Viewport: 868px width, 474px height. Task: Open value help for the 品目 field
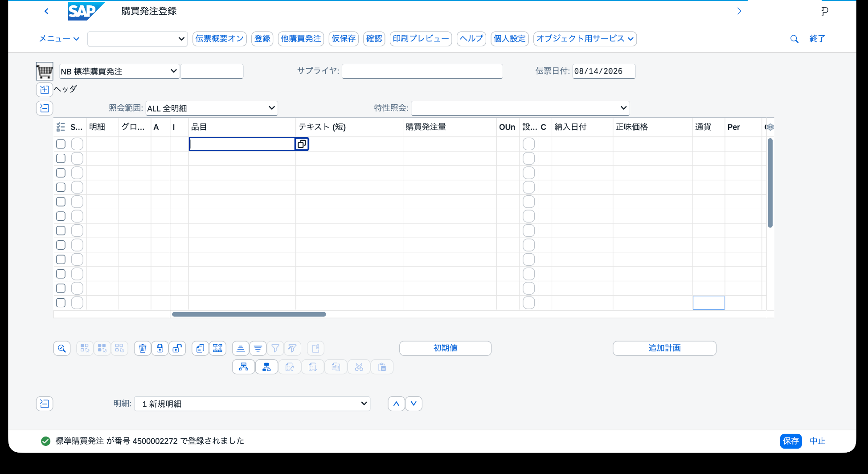pyautogui.click(x=302, y=144)
